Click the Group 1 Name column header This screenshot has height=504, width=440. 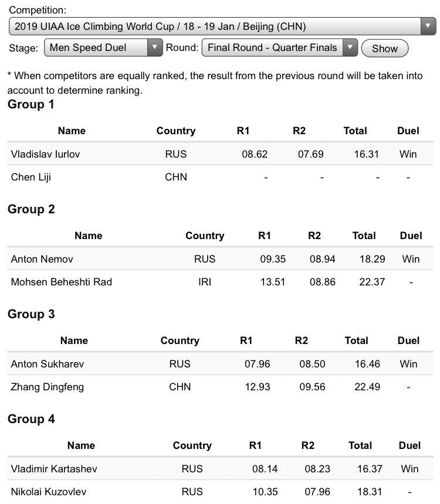pyautogui.click(x=72, y=131)
